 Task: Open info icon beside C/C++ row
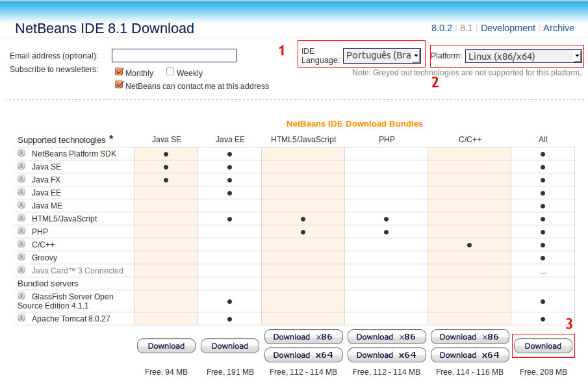[21, 244]
